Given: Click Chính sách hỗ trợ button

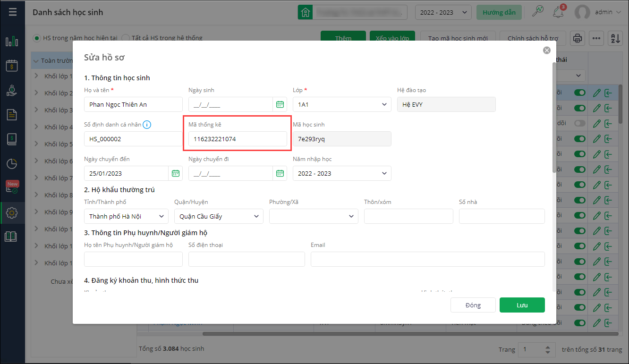Looking at the screenshot, I should [533, 38].
